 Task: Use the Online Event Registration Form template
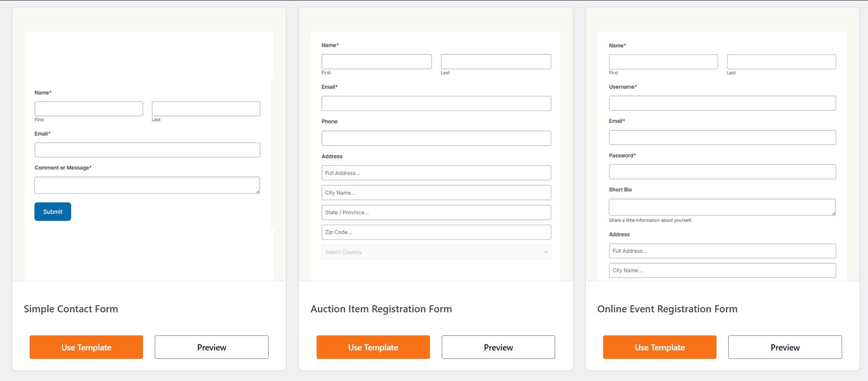[660, 347]
